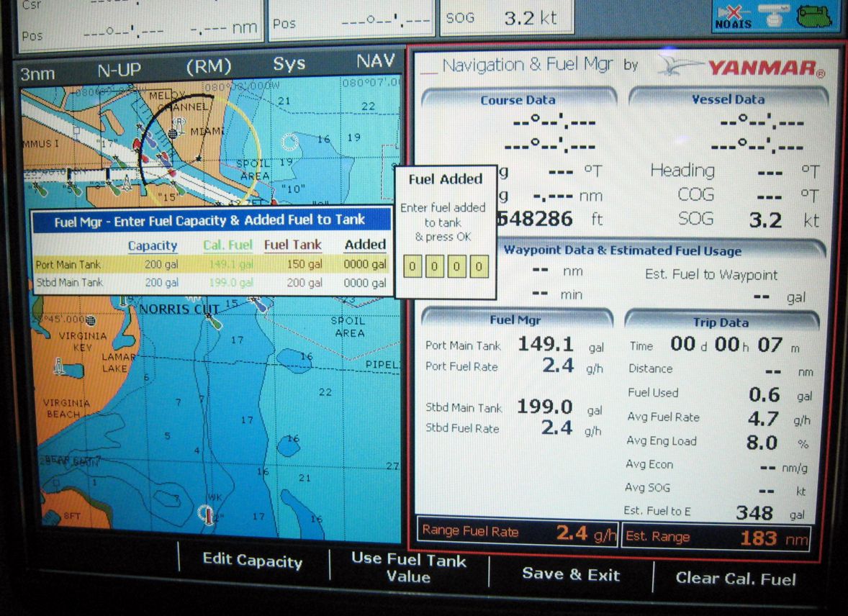Tap the NAV chart status label
The height and width of the screenshot is (616, 848).
coord(375,60)
